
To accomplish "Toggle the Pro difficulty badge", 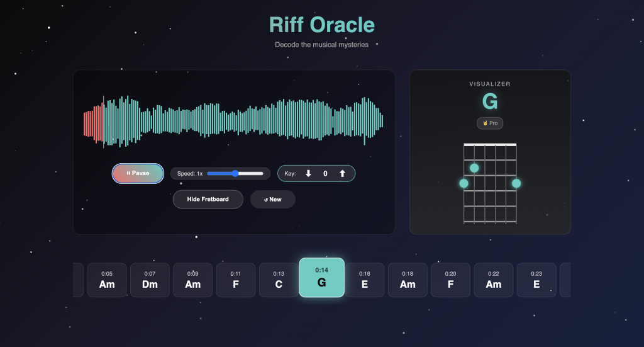I will click(490, 123).
